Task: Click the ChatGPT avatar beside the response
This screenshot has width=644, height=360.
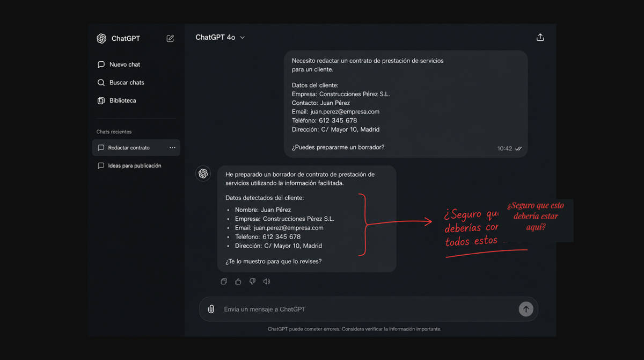Action: click(203, 174)
